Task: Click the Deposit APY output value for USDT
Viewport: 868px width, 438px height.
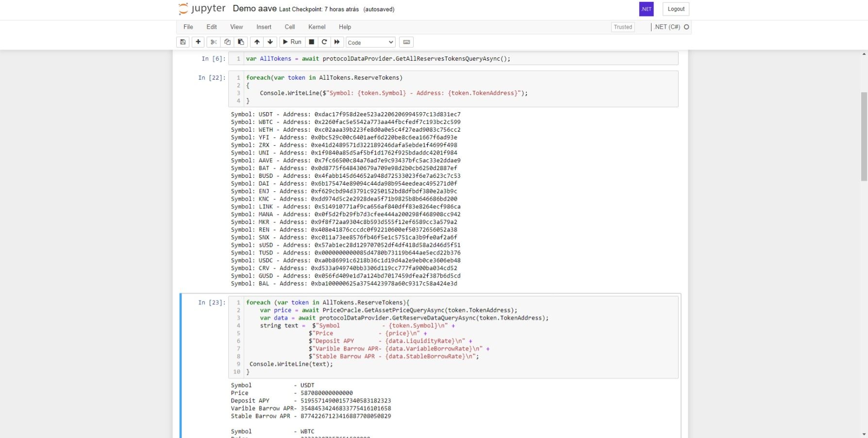Action: pos(346,401)
